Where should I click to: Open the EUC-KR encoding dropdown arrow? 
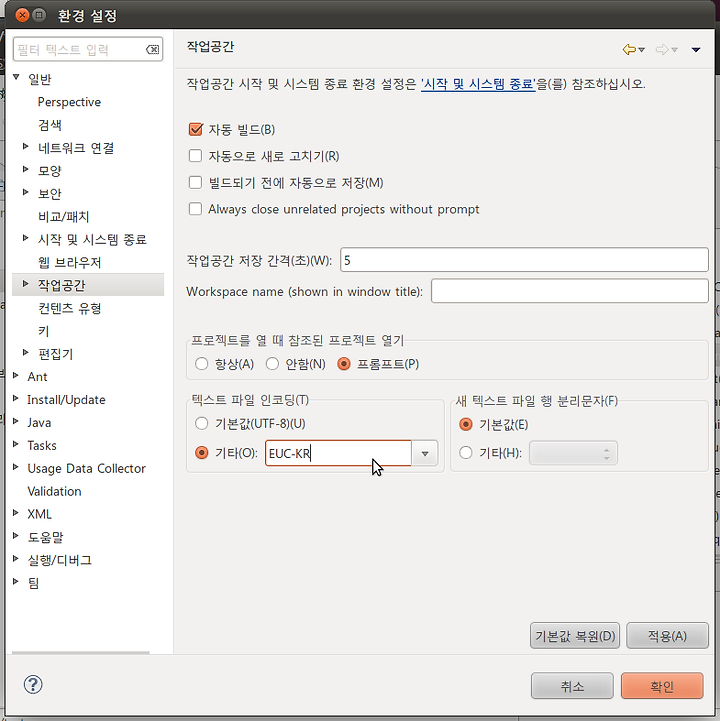[425, 453]
